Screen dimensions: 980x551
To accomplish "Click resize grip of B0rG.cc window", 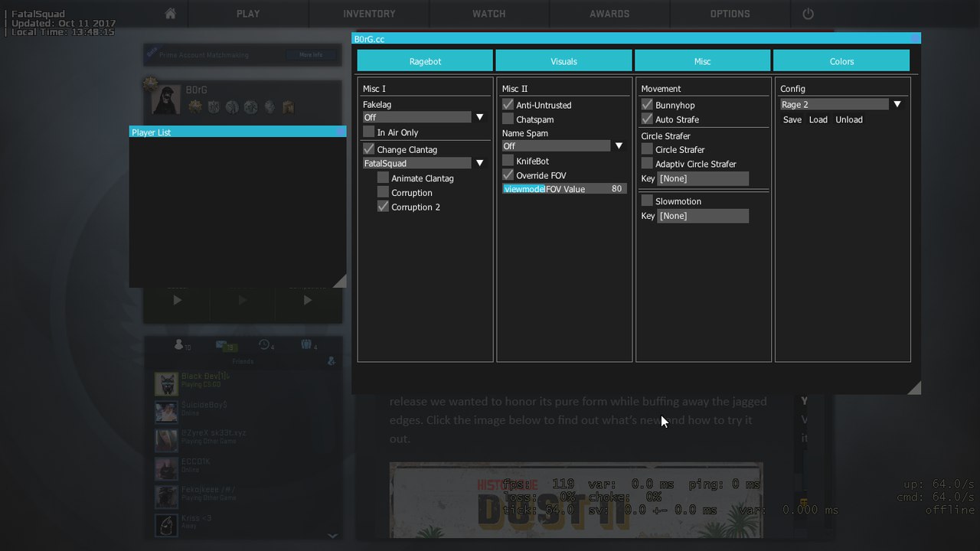I will [913, 388].
